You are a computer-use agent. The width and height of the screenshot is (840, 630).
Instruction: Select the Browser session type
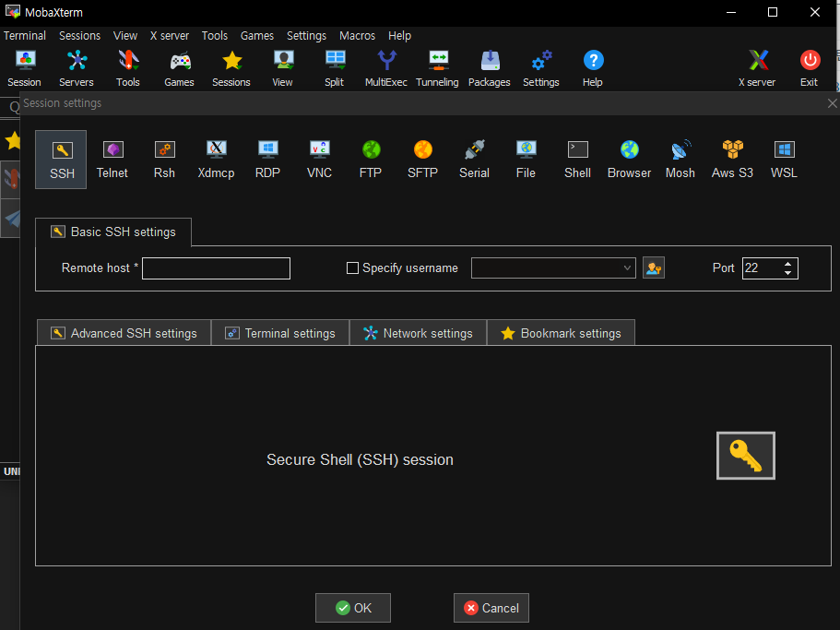coord(630,159)
